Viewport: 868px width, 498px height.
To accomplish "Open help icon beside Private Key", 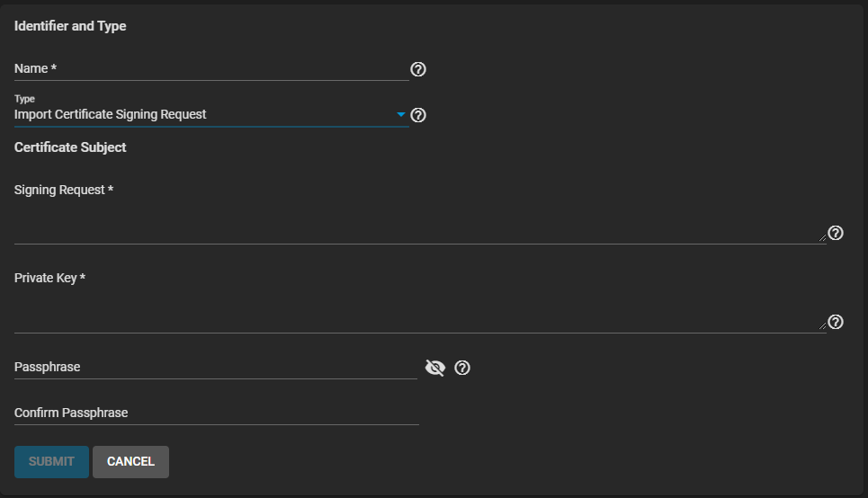I will (835, 322).
